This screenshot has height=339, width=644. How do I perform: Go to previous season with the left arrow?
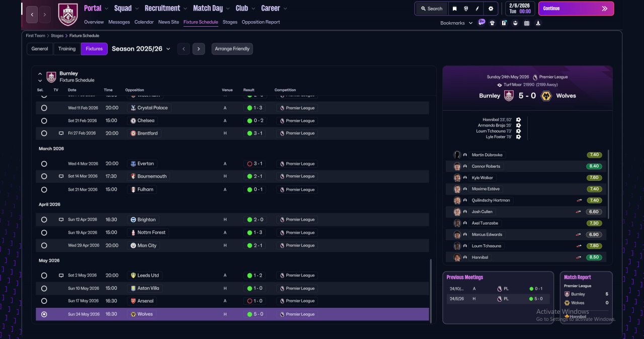click(x=184, y=49)
